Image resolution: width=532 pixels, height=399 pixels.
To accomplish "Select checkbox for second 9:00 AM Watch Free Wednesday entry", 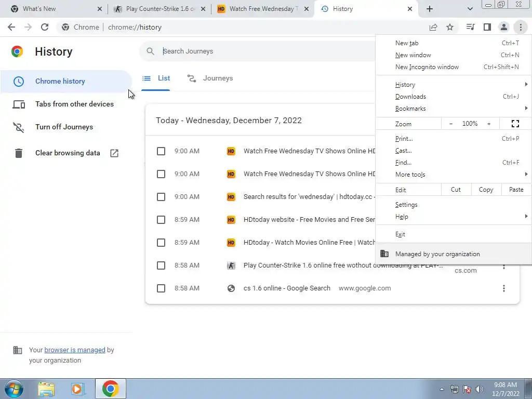I will pyautogui.click(x=161, y=174).
